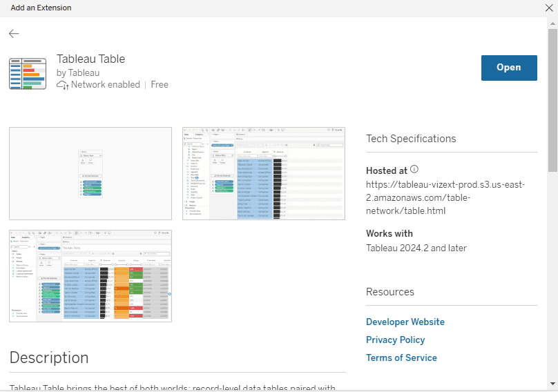
Task: Click the scrollbar up arrow
Action: pyautogui.click(x=552, y=23)
